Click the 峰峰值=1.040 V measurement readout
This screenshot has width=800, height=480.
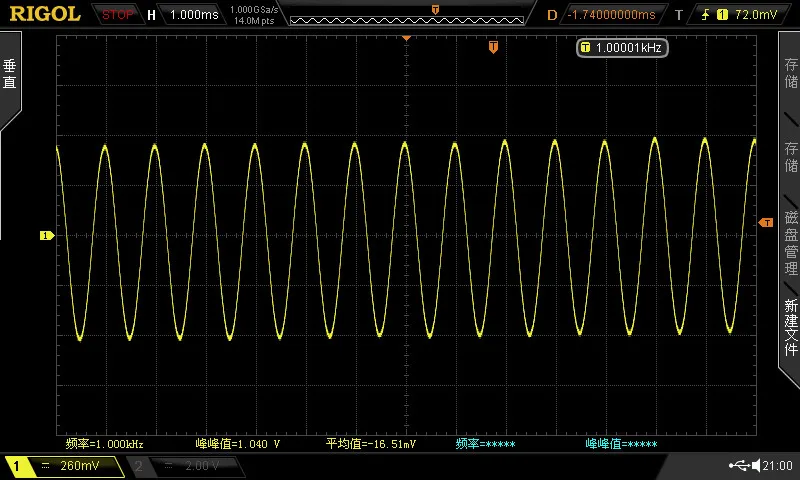[x=238, y=444]
